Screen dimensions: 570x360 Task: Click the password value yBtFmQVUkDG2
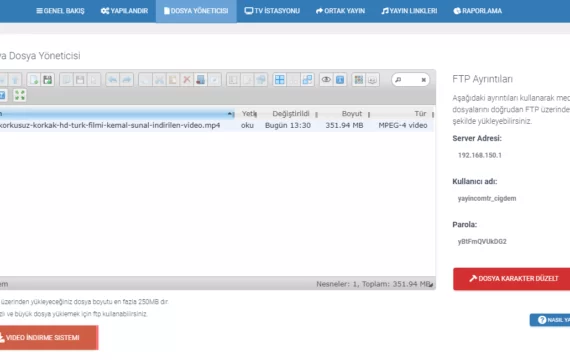482,241
